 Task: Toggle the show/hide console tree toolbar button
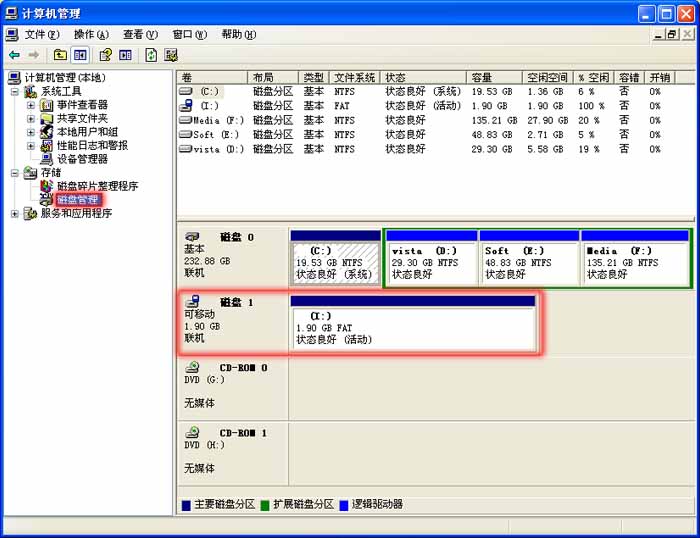coord(80,55)
